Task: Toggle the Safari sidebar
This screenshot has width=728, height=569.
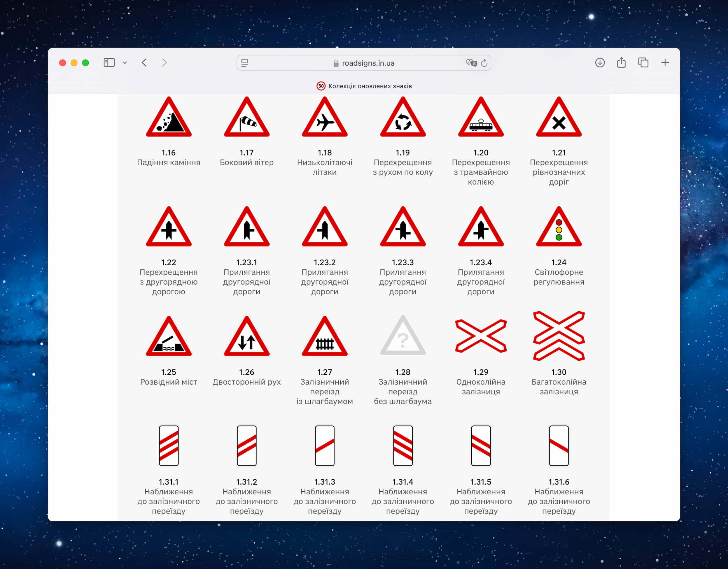Action: coord(109,63)
